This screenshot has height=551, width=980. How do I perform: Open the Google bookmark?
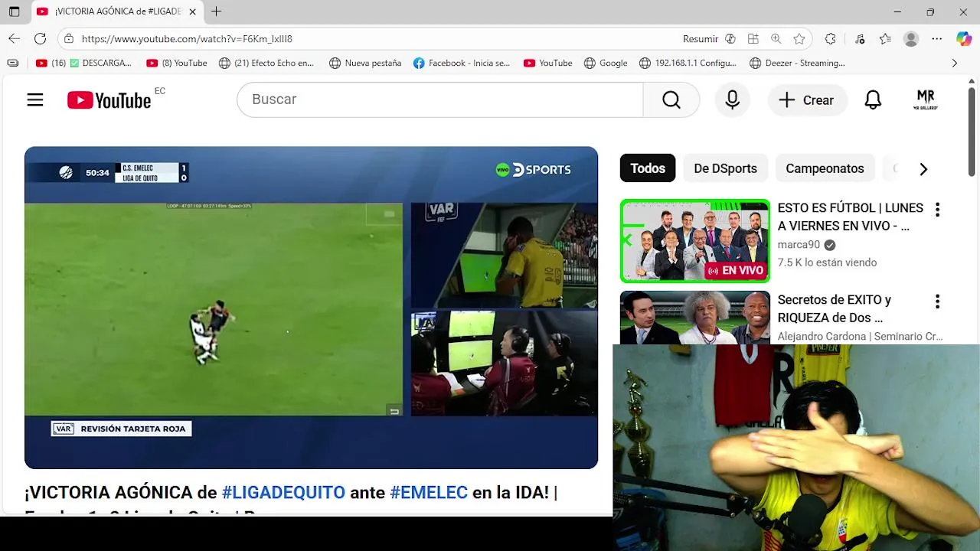tap(606, 63)
